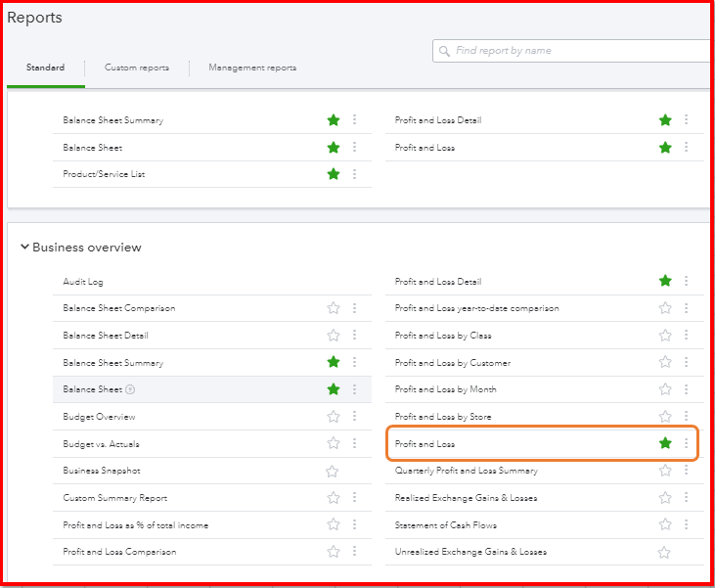Open Balance Sheet Comparison more-options menu
Viewport: 715px width, 588px height.
pyautogui.click(x=354, y=308)
